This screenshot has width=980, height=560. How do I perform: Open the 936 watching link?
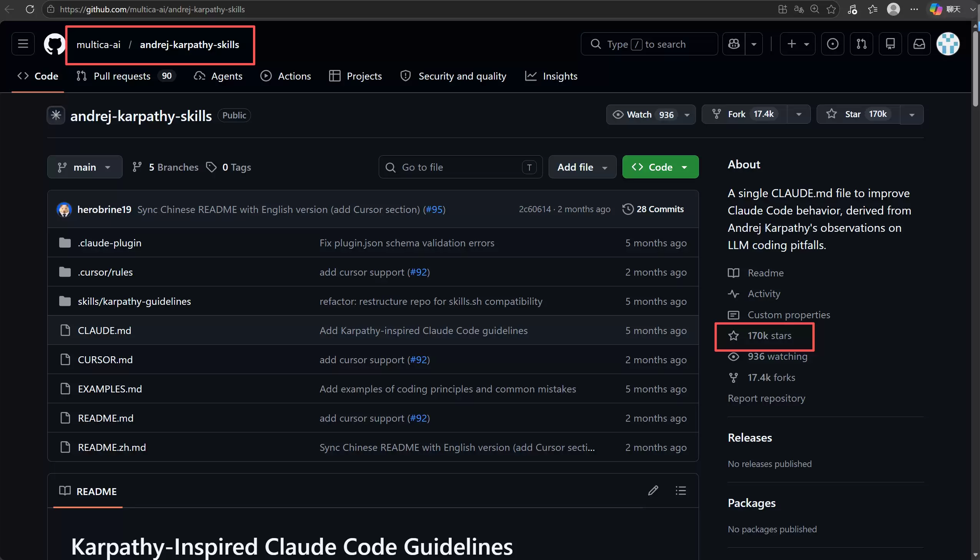(768, 357)
